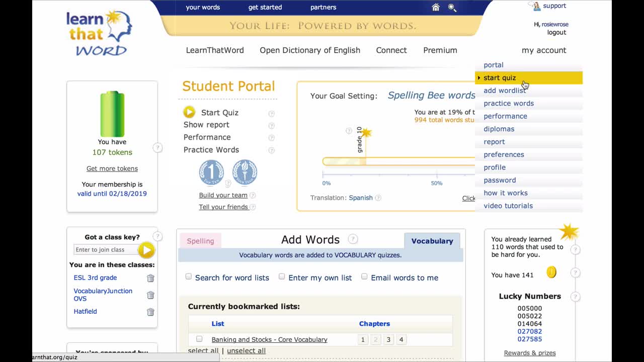Click the home icon in top bar

pos(436,7)
